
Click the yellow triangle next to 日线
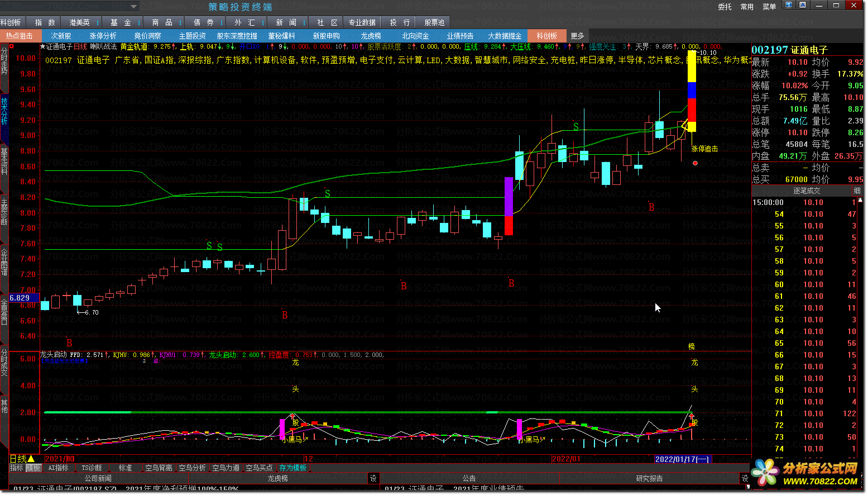[x=31, y=459]
